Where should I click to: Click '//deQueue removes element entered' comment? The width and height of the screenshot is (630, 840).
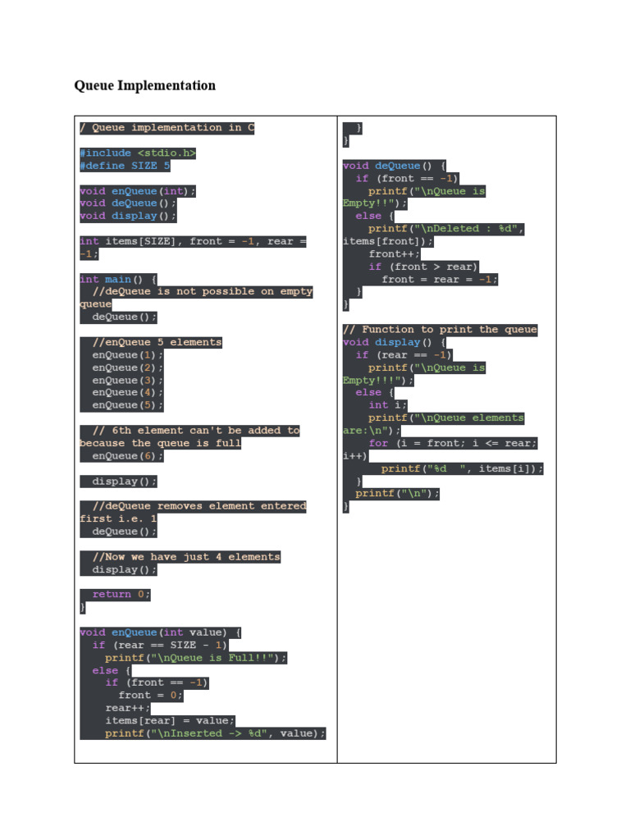[x=199, y=507]
